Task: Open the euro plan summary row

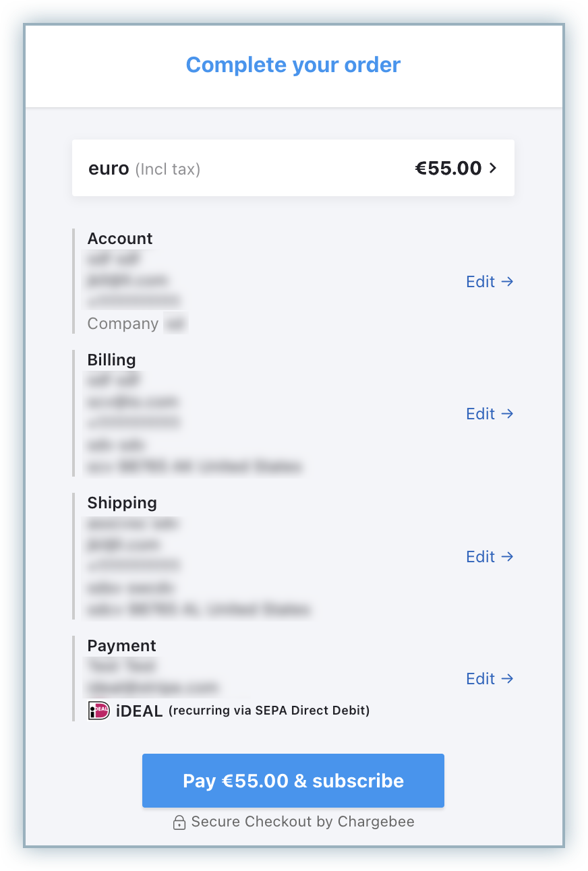Action: click(x=293, y=169)
